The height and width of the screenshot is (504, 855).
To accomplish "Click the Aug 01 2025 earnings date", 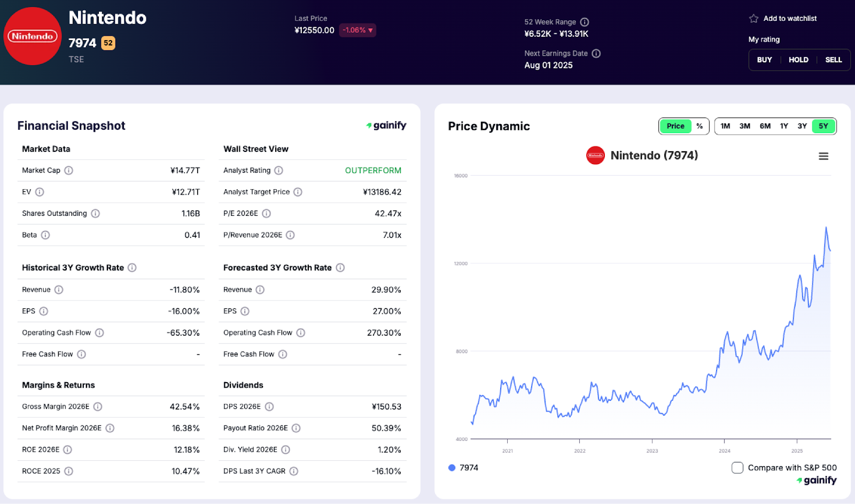I will pos(548,65).
